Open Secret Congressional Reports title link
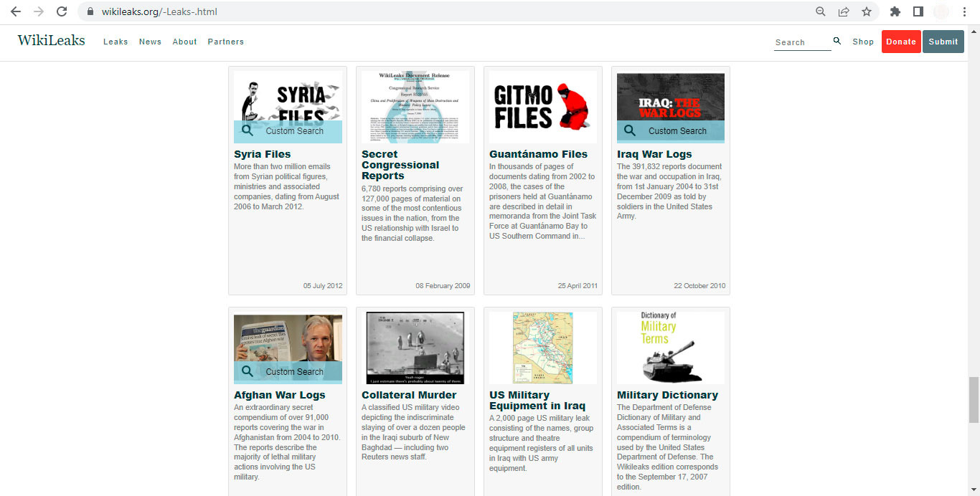Viewport: 980px width, 496px height. pyautogui.click(x=400, y=165)
